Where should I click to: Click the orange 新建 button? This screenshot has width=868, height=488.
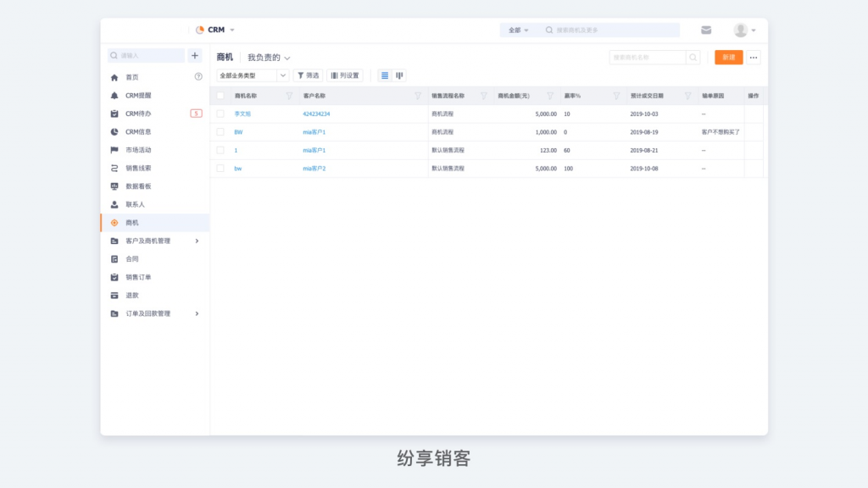(x=728, y=58)
